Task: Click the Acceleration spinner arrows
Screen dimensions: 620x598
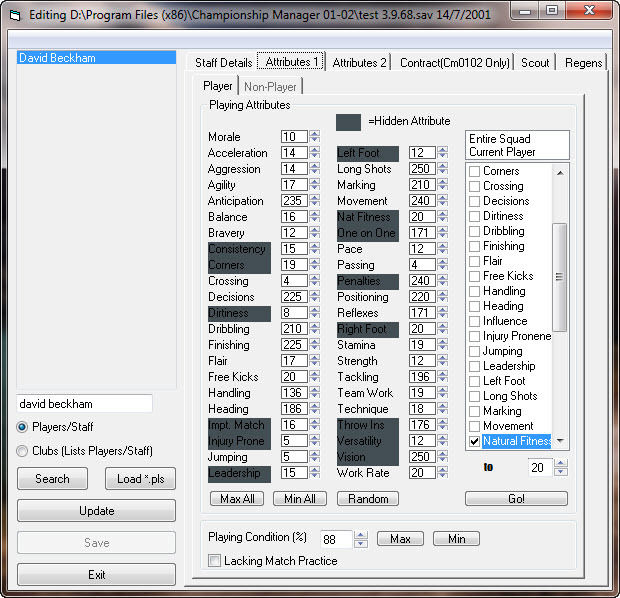Action: (x=315, y=153)
